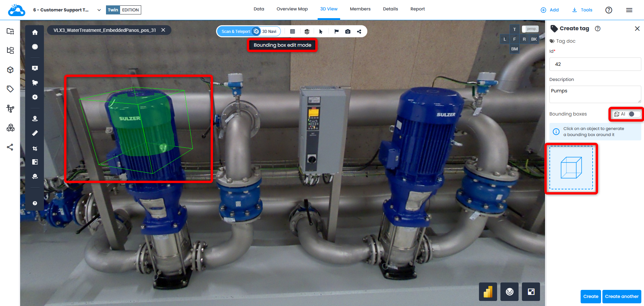Screen dimensions: 644x306
Task: Open global help in top bar
Action: click(x=609, y=10)
